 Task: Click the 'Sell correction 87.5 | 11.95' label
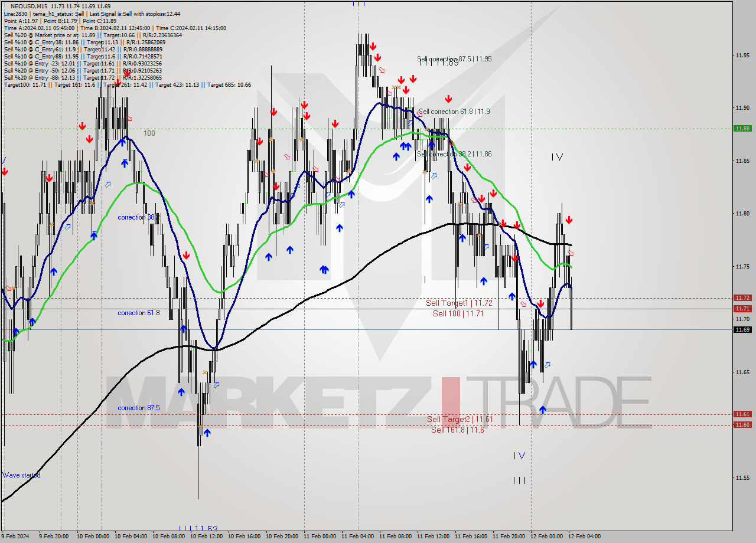pos(454,59)
